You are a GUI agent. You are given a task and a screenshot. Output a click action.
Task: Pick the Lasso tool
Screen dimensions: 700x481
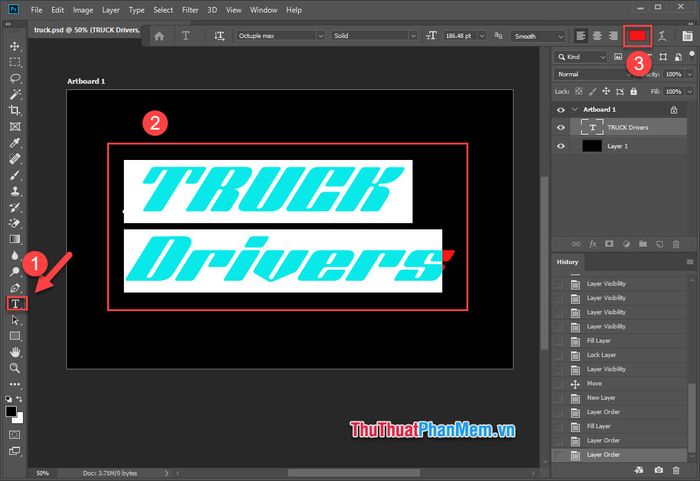(15, 78)
